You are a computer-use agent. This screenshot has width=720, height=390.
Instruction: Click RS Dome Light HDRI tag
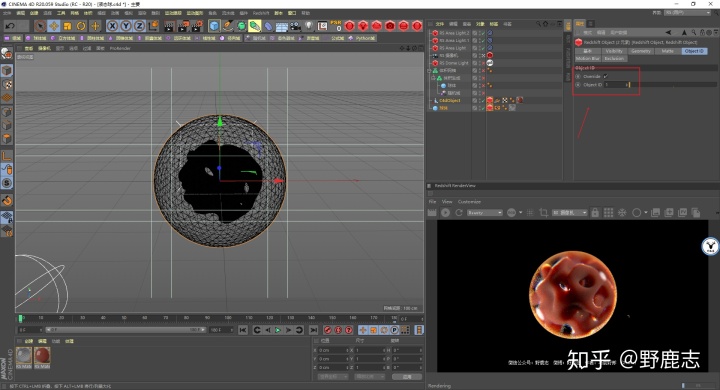[x=490, y=63]
